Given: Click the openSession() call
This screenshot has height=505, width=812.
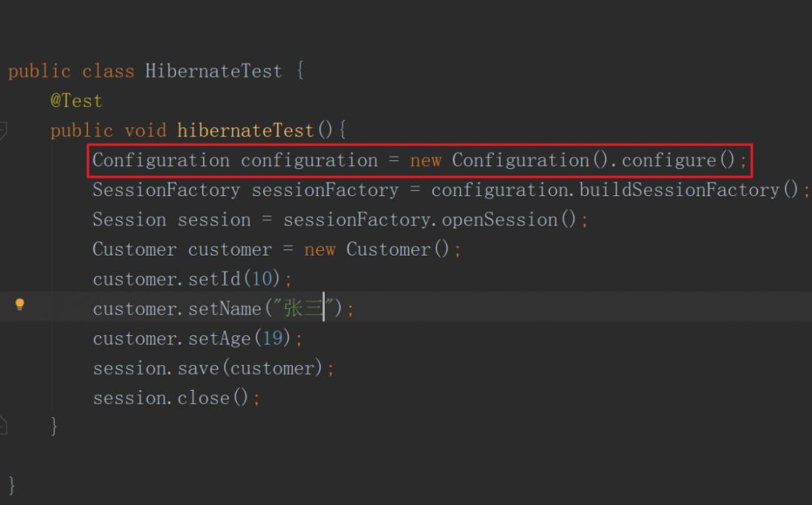Looking at the screenshot, I should [x=508, y=220].
